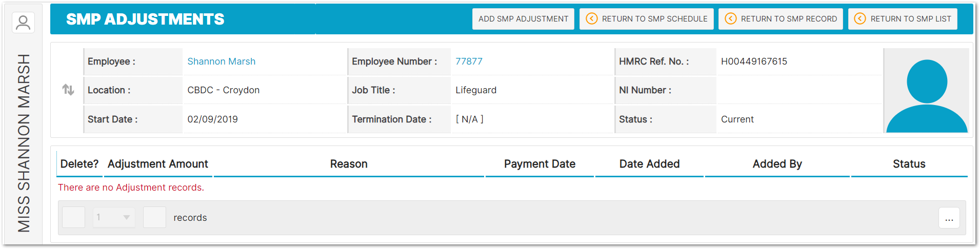980x249 pixels.
Task: Click back arrow icon on Return to SMP List
Action: coord(860,19)
